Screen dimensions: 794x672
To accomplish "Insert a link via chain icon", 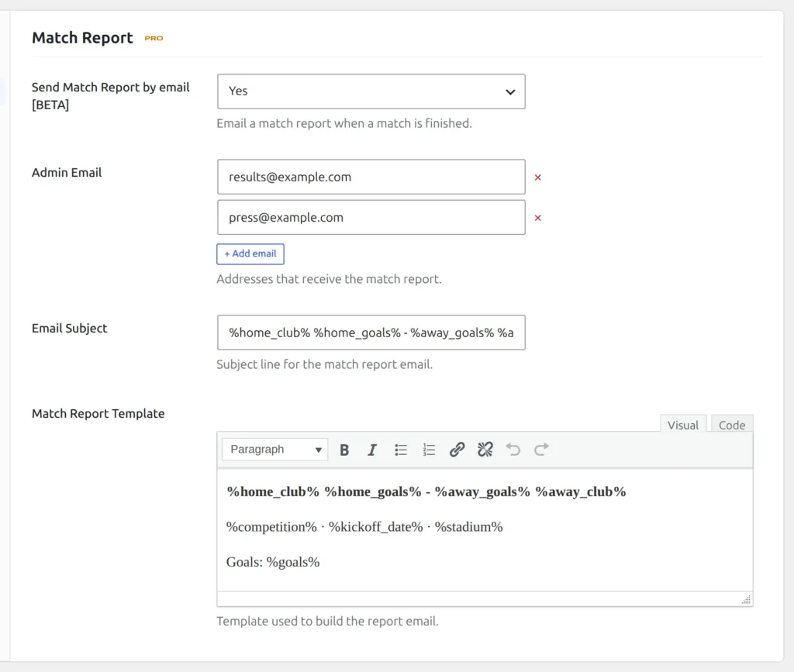I will [457, 450].
